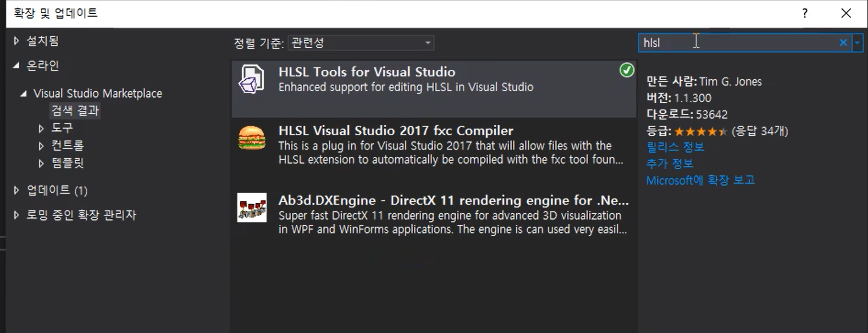
Task: Select the 설치됨 category label
Action: pyautogui.click(x=43, y=41)
